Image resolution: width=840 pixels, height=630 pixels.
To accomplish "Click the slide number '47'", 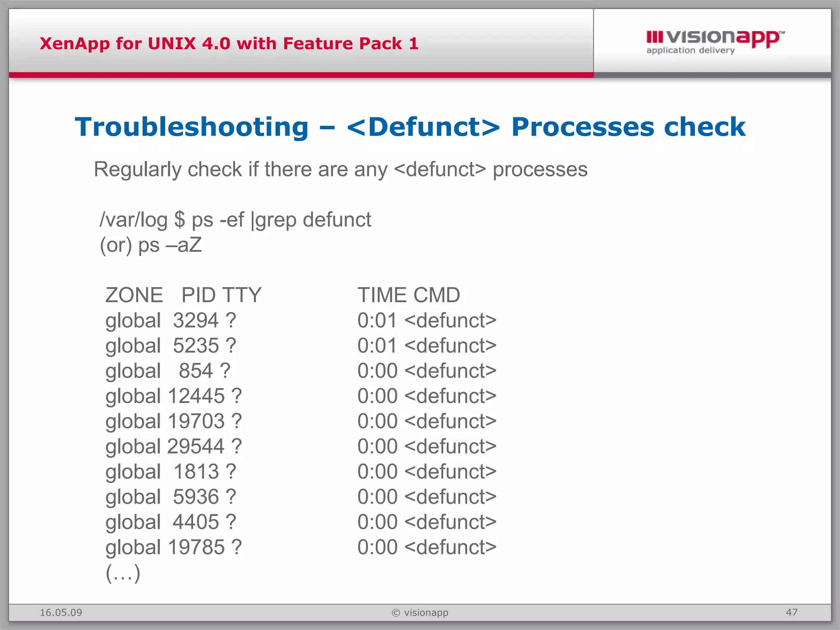I will (792, 612).
